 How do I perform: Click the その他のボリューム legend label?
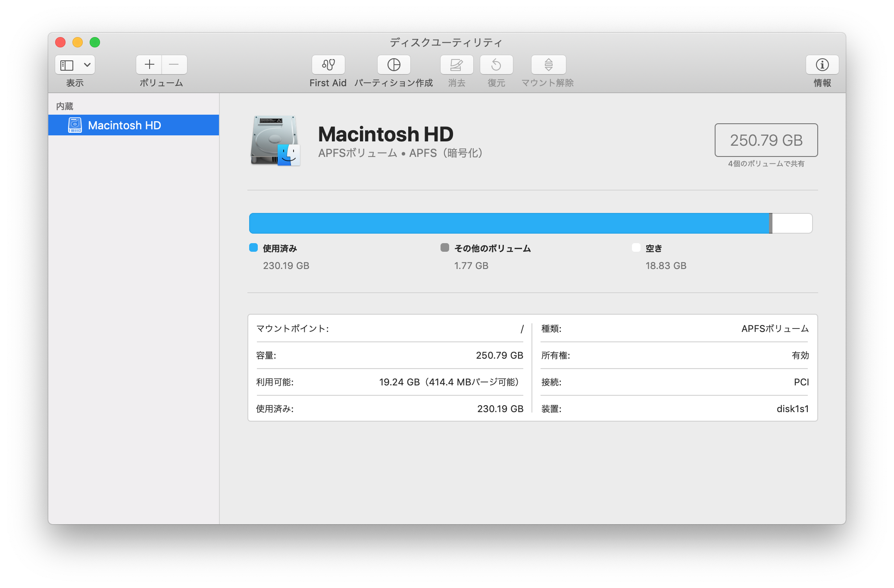click(493, 248)
